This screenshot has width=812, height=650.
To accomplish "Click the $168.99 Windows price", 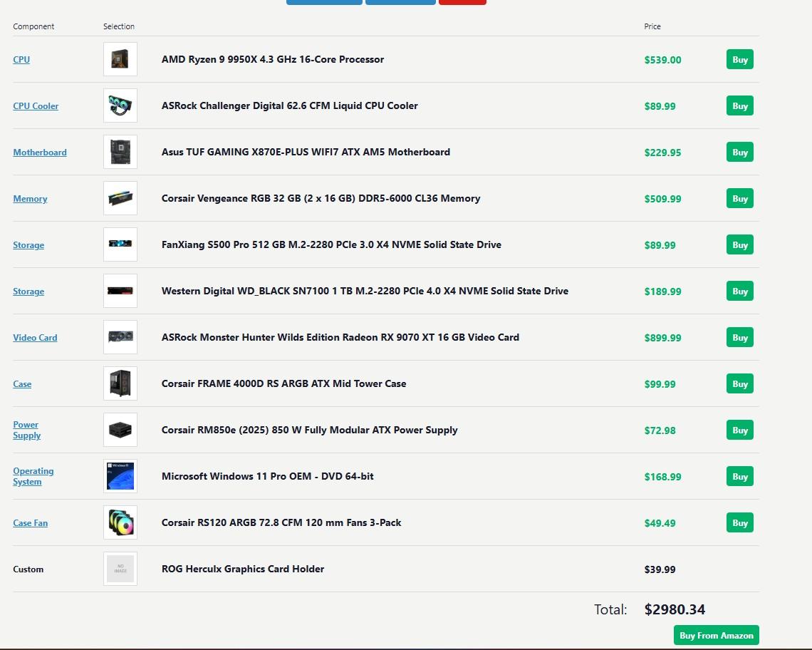I will coord(662,476).
